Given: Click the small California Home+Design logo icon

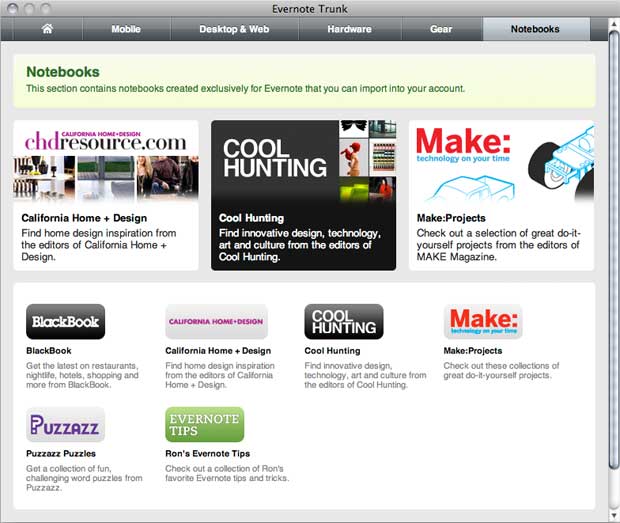Looking at the screenshot, I should point(216,322).
